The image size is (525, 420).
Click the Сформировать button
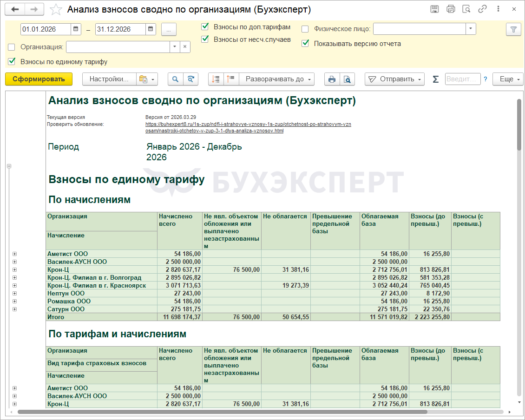coord(39,79)
